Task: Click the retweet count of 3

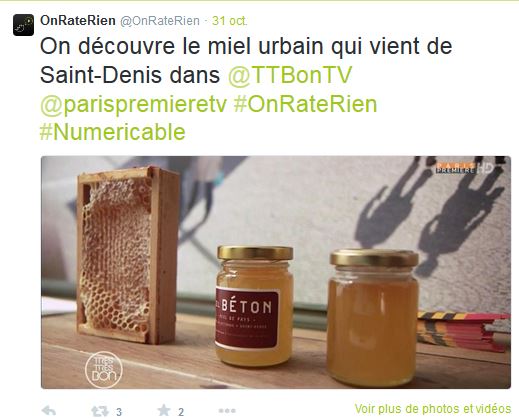Action: (x=119, y=412)
